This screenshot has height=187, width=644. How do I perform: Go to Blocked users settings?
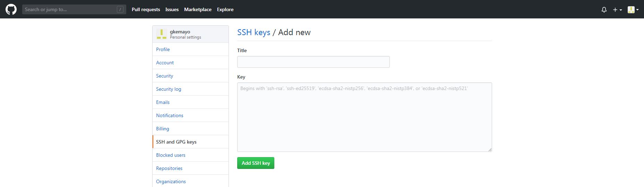pos(171,155)
